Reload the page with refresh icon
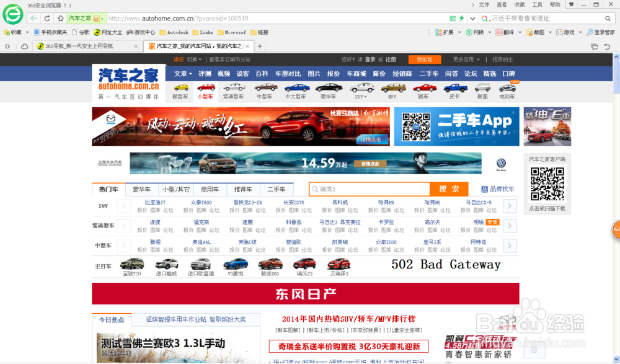The width and height of the screenshot is (620, 364). click(47, 18)
